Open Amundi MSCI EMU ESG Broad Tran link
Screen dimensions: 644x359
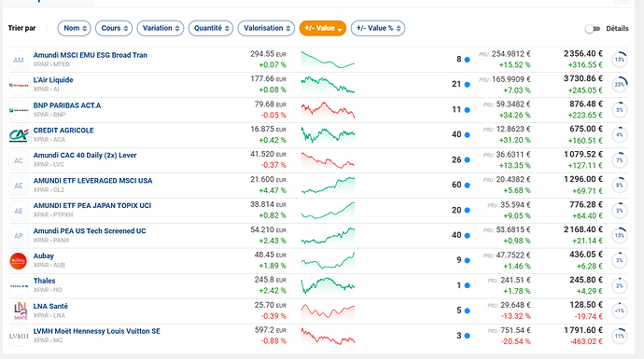pos(90,55)
